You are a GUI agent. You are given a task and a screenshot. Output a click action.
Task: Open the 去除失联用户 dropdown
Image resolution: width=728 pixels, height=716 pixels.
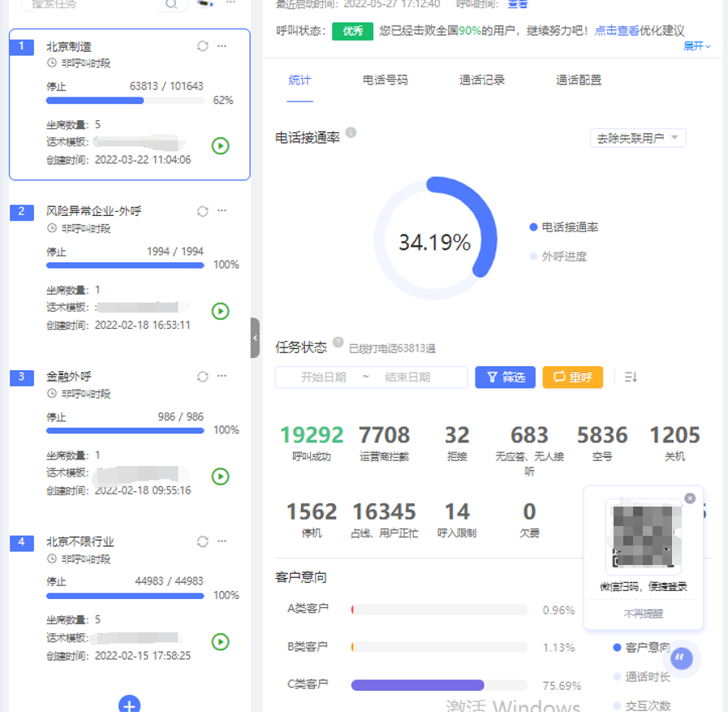click(x=638, y=138)
